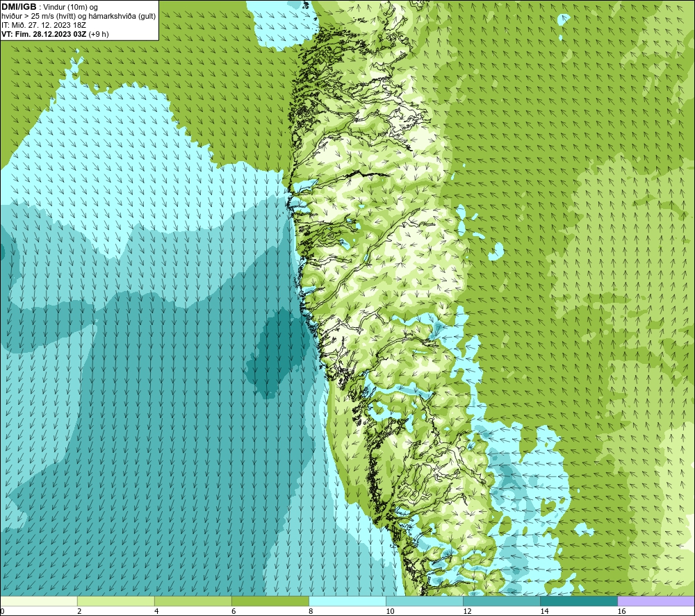
Task: Click the legend label '10'
Action: pyautogui.click(x=390, y=611)
